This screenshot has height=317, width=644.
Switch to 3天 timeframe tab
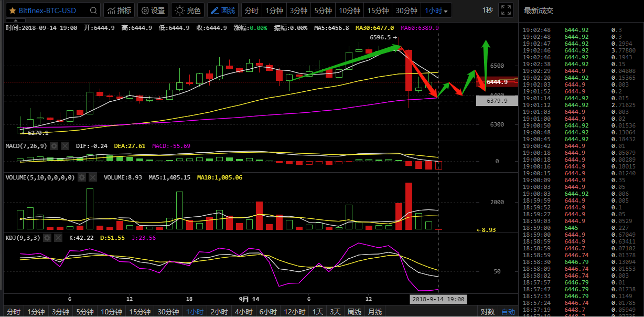(335, 312)
